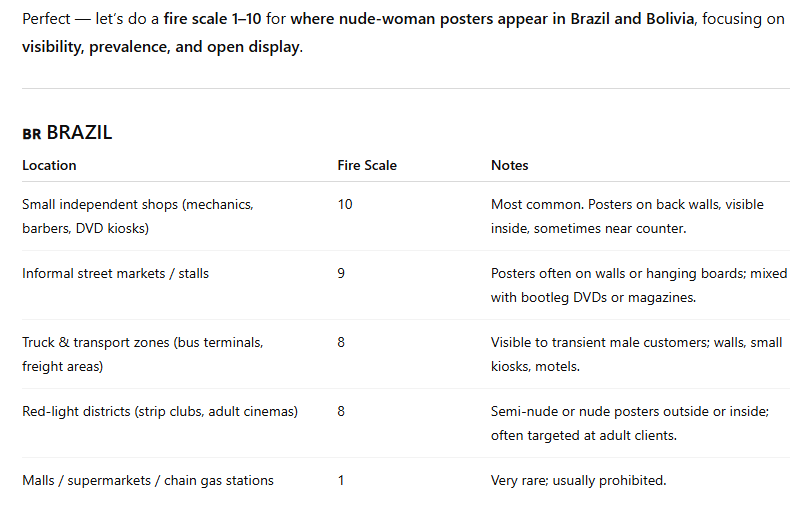
Task: Click the Fire Scale column header
Action: point(367,165)
